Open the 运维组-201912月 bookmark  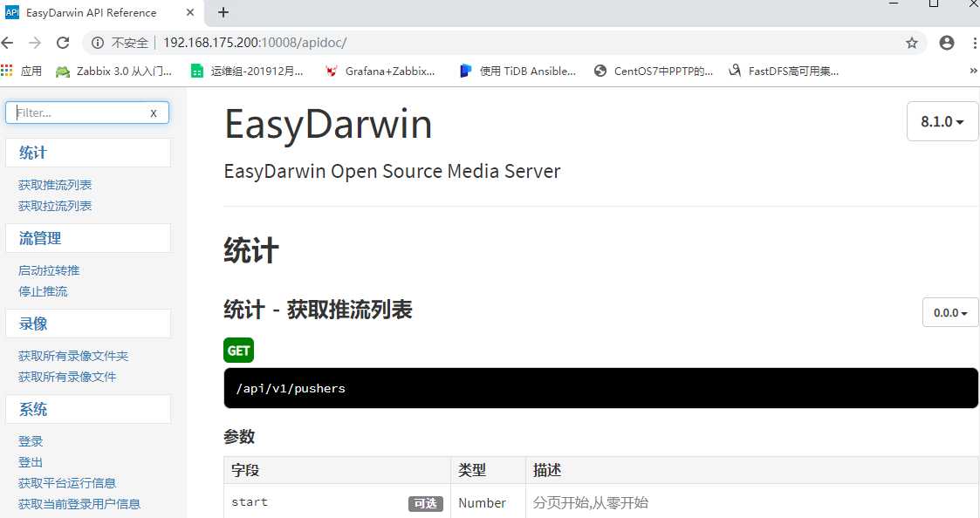click(x=247, y=72)
